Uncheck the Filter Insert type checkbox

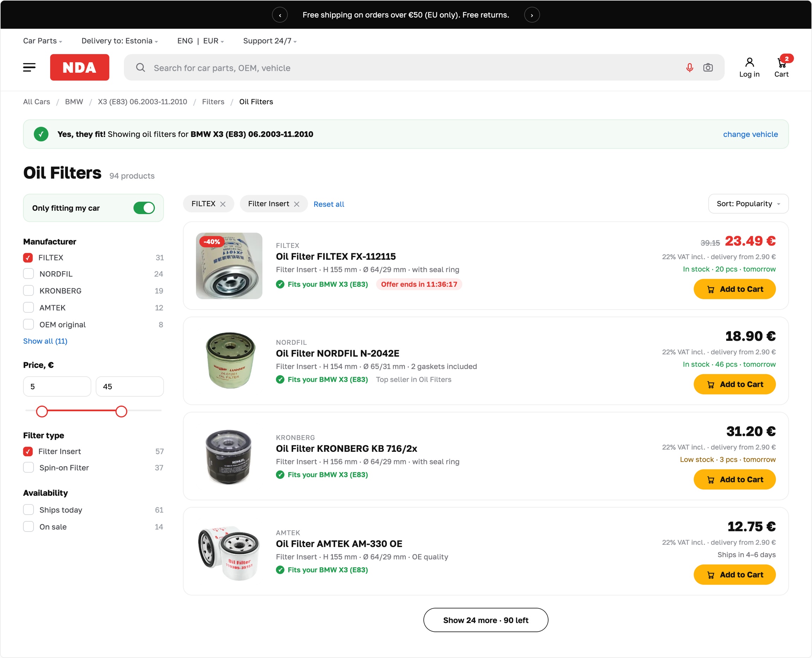pyautogui.click(x=28, y=451)
